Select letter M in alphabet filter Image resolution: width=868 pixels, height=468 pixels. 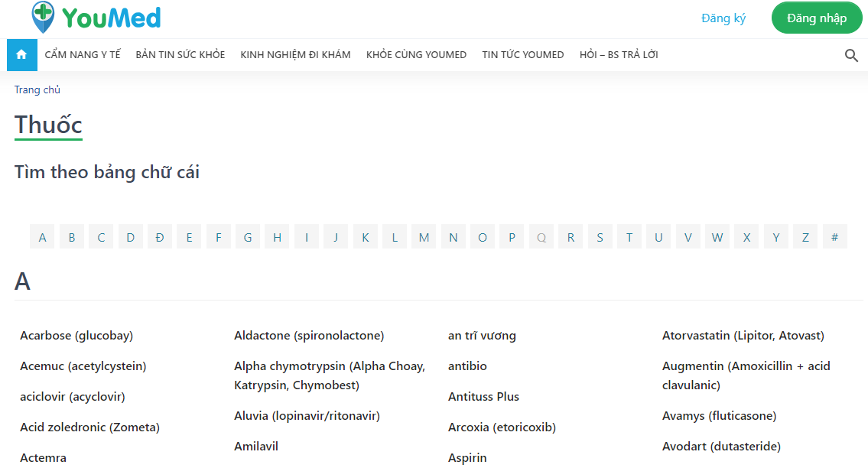(424, 237)
